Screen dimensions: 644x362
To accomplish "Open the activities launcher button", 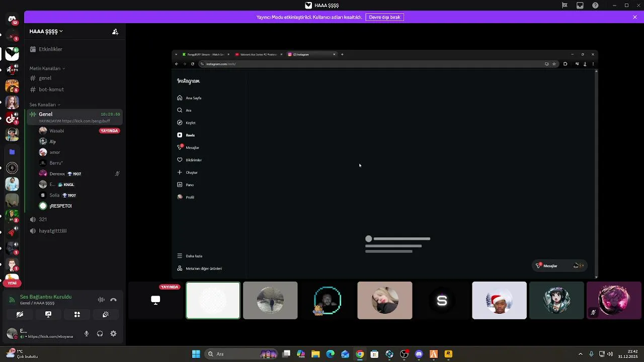I will 77,314.
